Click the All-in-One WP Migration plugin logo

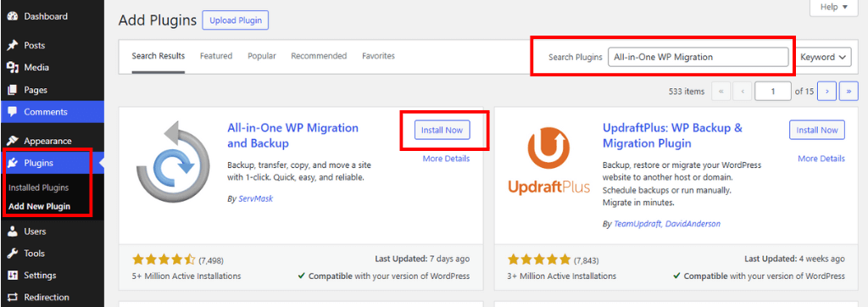coord(172,162)
